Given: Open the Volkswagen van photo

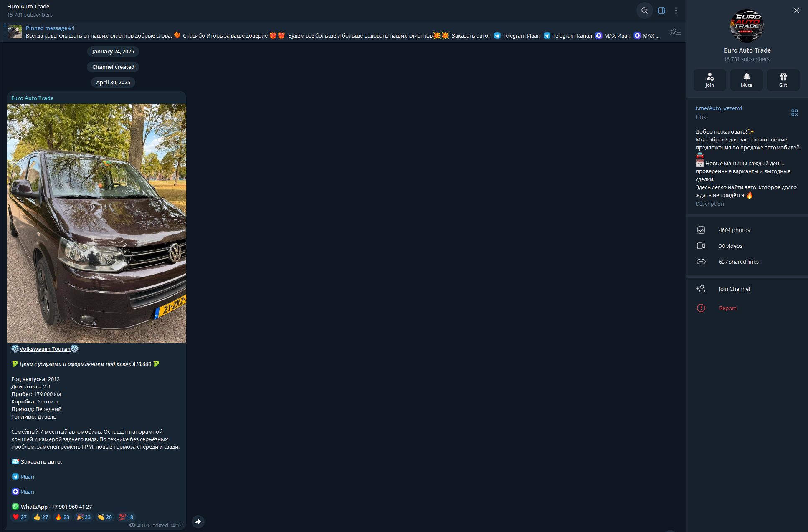Looking at the screenshot, I should tap(96, 223).
